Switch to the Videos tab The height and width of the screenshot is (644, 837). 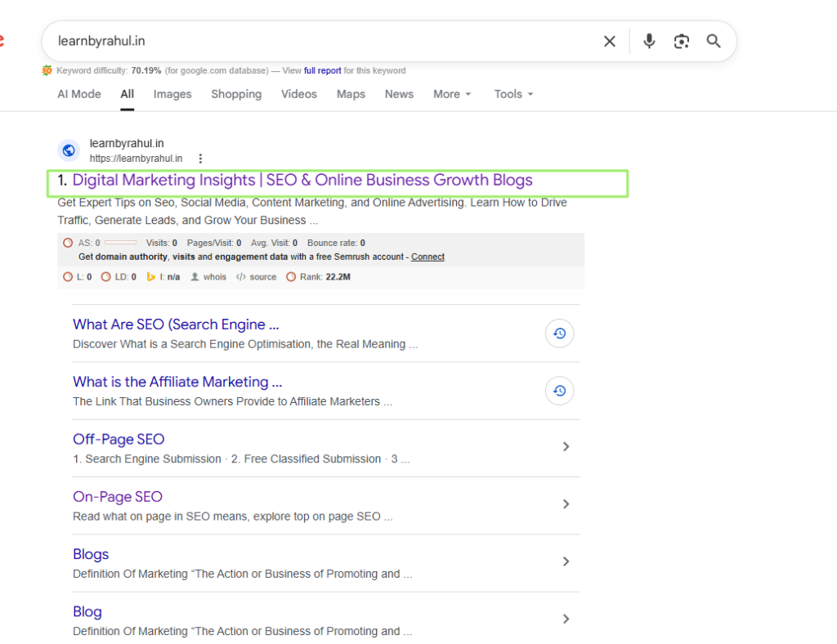coord(298,94)
